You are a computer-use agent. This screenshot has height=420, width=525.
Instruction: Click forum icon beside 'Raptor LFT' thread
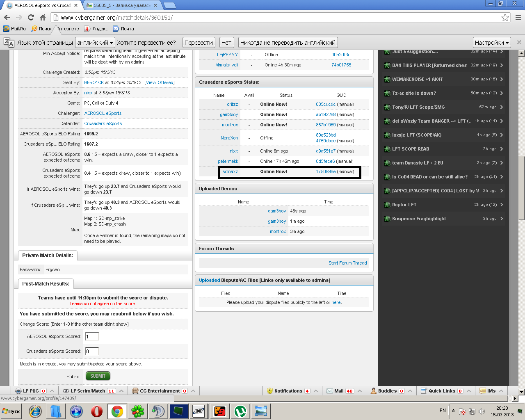[387, 205]
